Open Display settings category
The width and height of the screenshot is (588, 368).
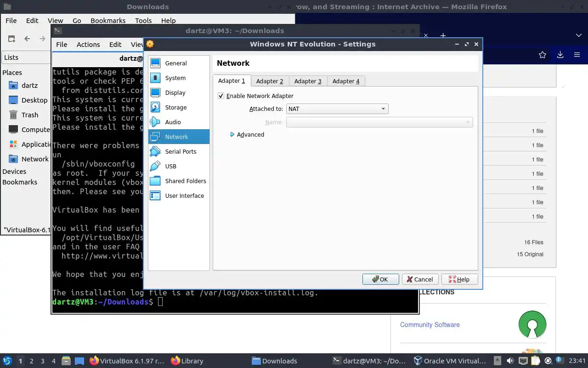pos(178,92)
